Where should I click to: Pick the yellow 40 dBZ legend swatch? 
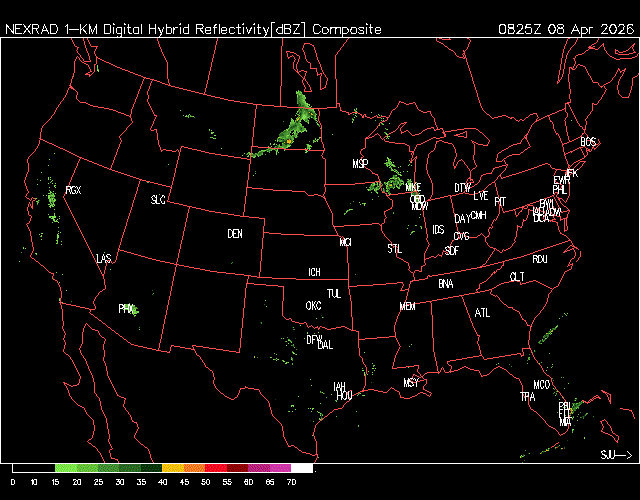coord(173,468)
